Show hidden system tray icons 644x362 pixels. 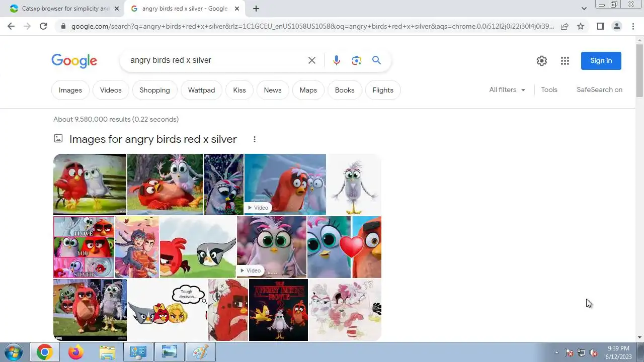point(556,352)
